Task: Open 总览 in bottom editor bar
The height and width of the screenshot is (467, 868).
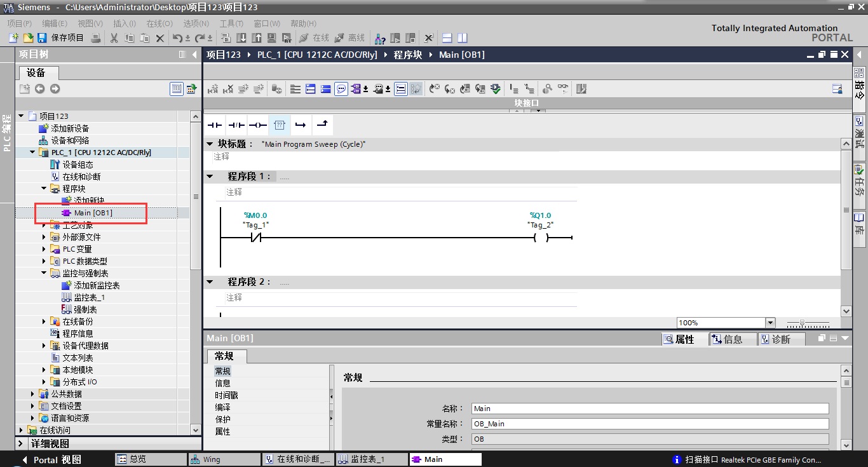Action: tap(151, 459)
